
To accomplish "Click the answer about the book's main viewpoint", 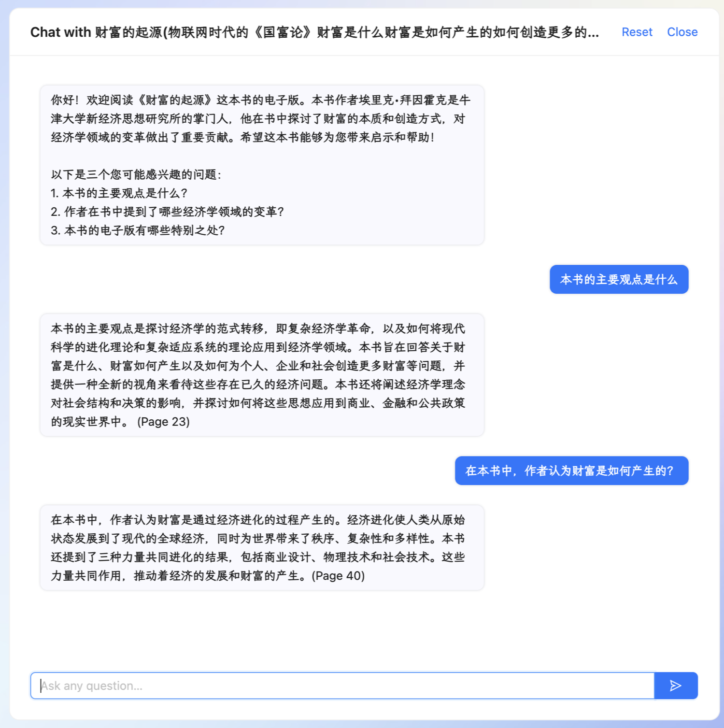I will tap(262, 375).
